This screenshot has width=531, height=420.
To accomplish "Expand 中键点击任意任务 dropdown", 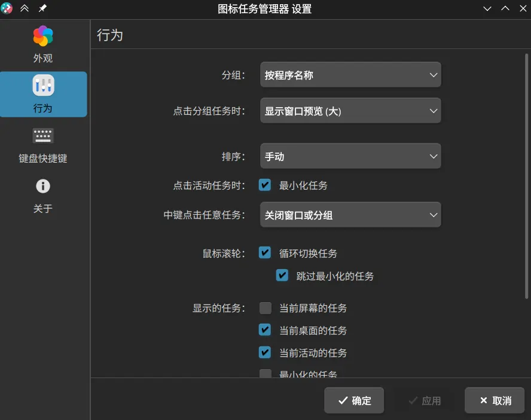I will [x=350, y=215].
